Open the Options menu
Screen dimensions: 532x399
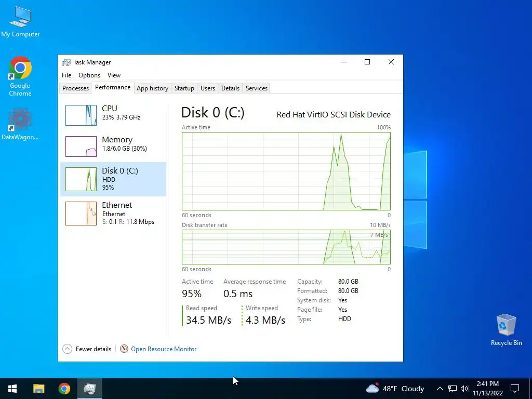[x=89, y=75]
